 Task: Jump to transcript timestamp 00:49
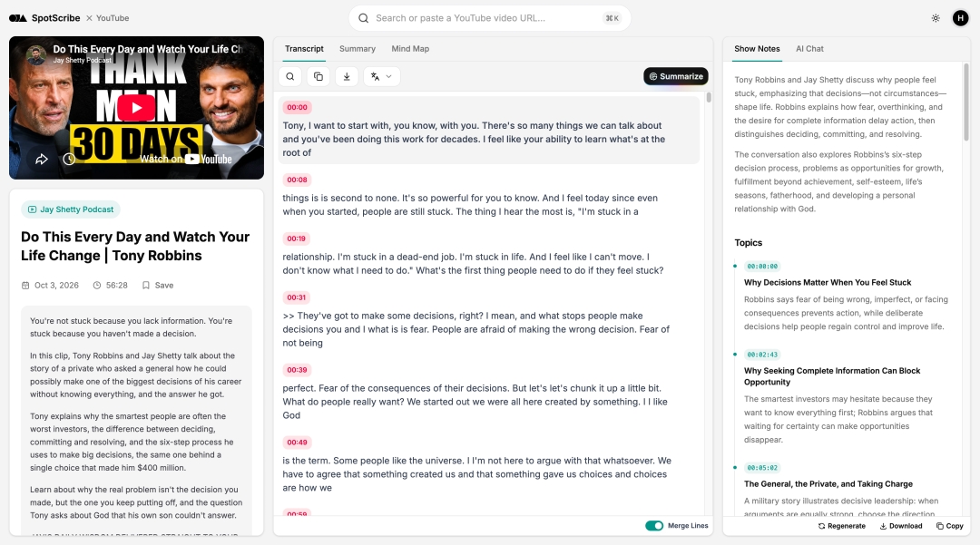tap(297, 442)
